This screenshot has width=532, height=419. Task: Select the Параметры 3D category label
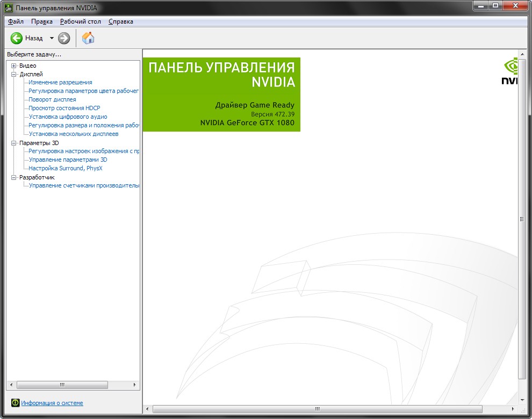(39, 143)
